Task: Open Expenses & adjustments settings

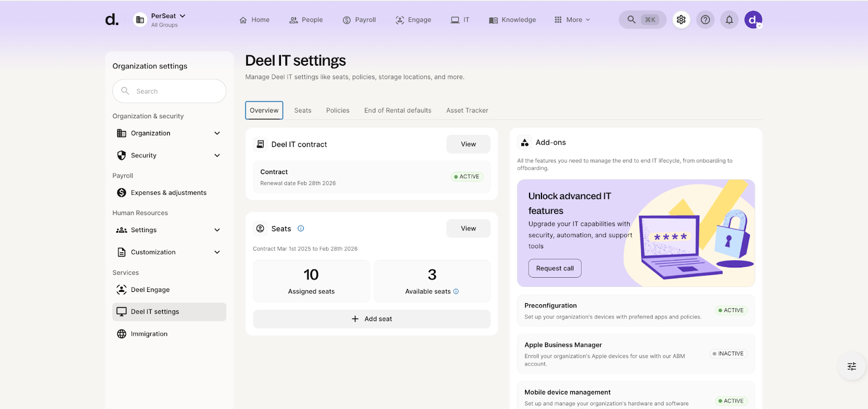Action: [x=169, y=193]
